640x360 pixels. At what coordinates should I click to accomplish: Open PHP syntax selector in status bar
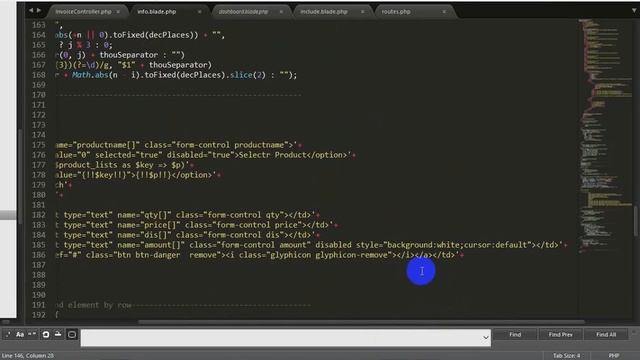pyautogui.click(x=614, y=356)
